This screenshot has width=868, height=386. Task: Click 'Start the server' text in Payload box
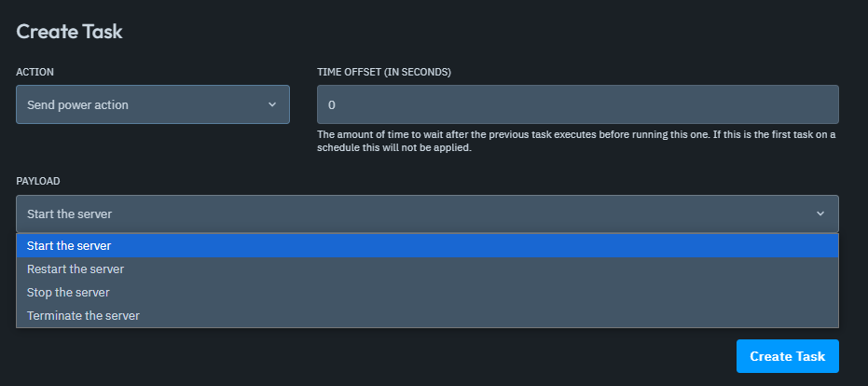click(x=69, y=214)
